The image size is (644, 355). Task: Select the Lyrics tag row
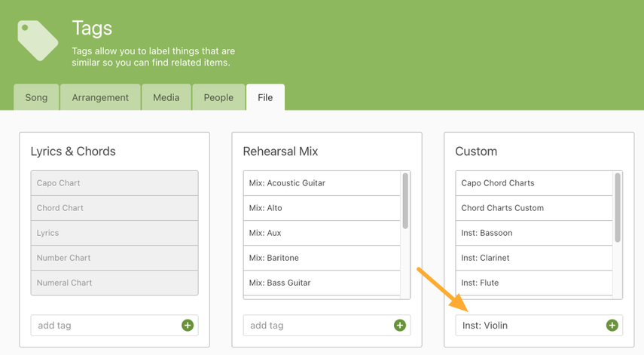[114, 233]
